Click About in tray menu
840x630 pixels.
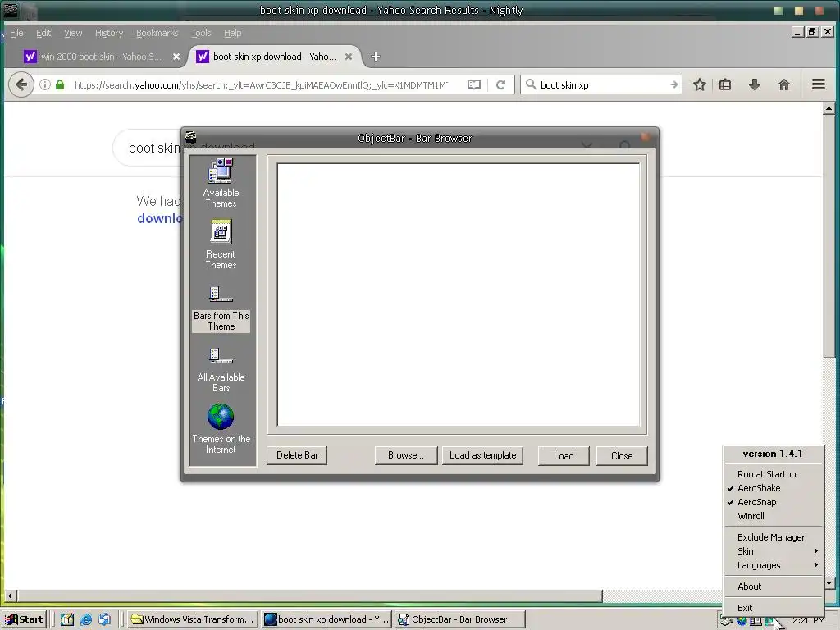coord(773,587)
